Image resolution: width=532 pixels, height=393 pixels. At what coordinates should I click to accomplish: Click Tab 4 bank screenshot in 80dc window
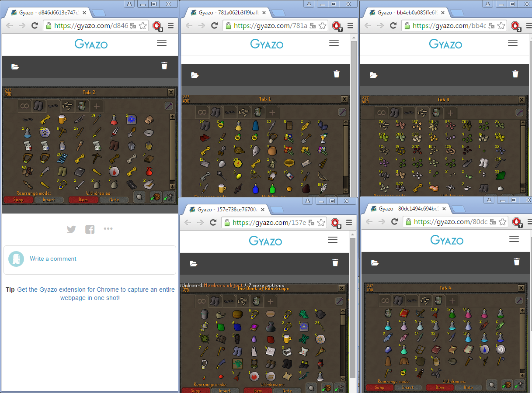click(x=445, y=337)
